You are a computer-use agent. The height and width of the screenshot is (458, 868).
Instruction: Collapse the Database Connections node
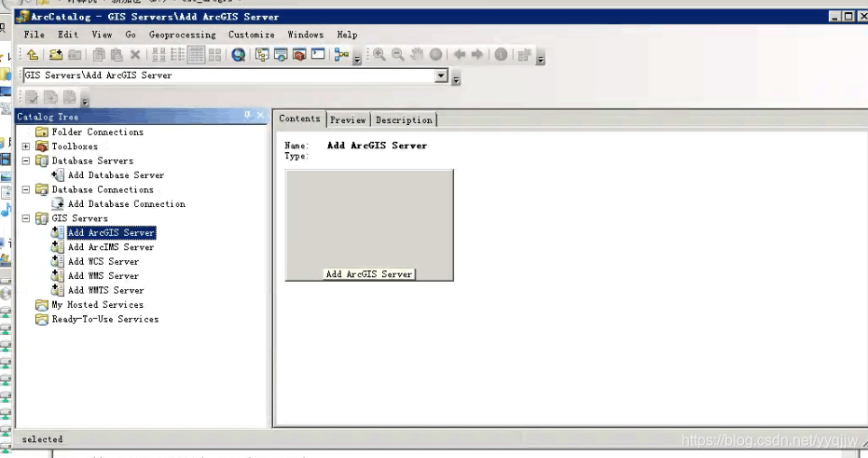point(26,189)
